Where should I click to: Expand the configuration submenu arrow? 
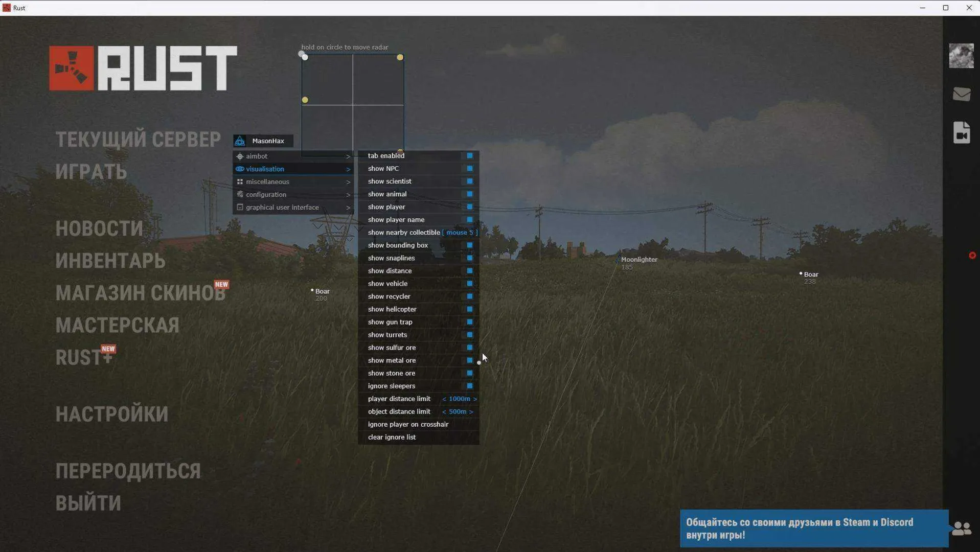348,195
